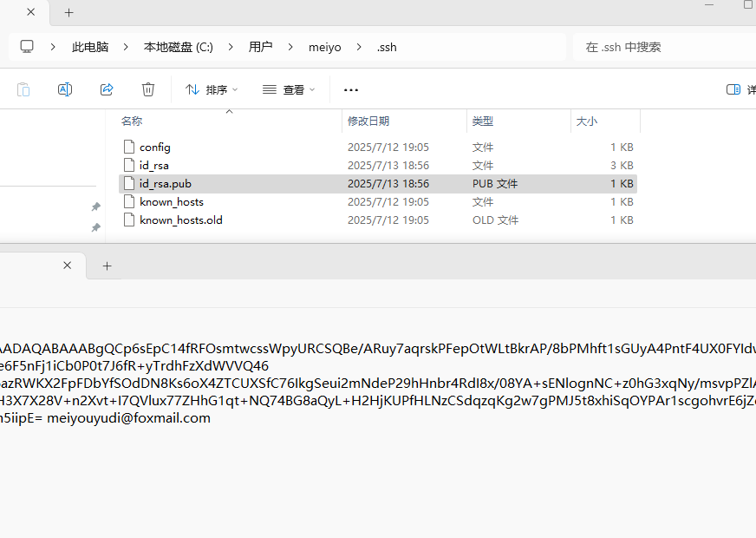
Task: Open the more options ellipsis menu
Action: pos(351,89)
